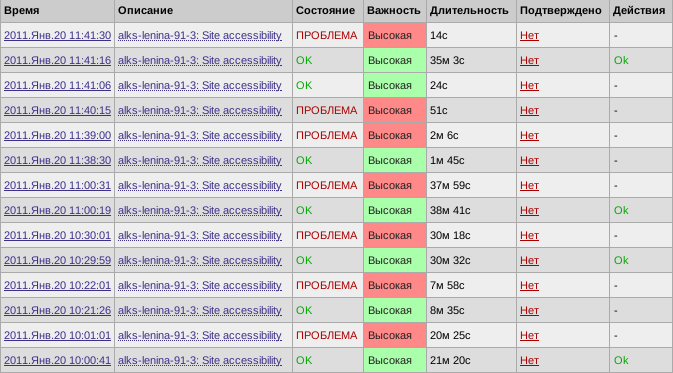Click the green 'Высокая' severity cell for the 10:00:41 event
The width and height of the screenshot is (673, 373).
[395, 361]
